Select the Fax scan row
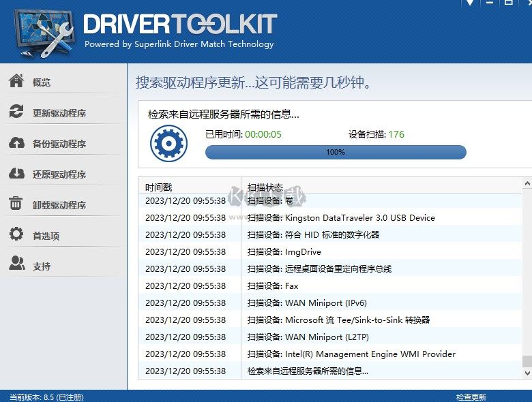The image size is (532, 402). point(330,285)
